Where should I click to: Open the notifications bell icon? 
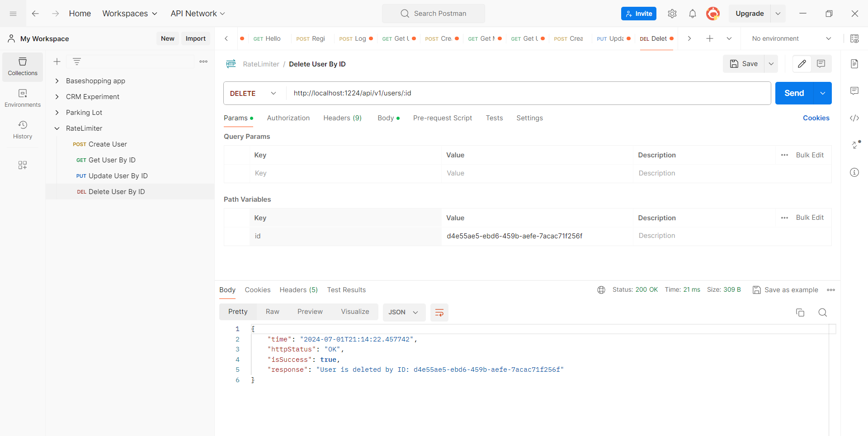693,14
